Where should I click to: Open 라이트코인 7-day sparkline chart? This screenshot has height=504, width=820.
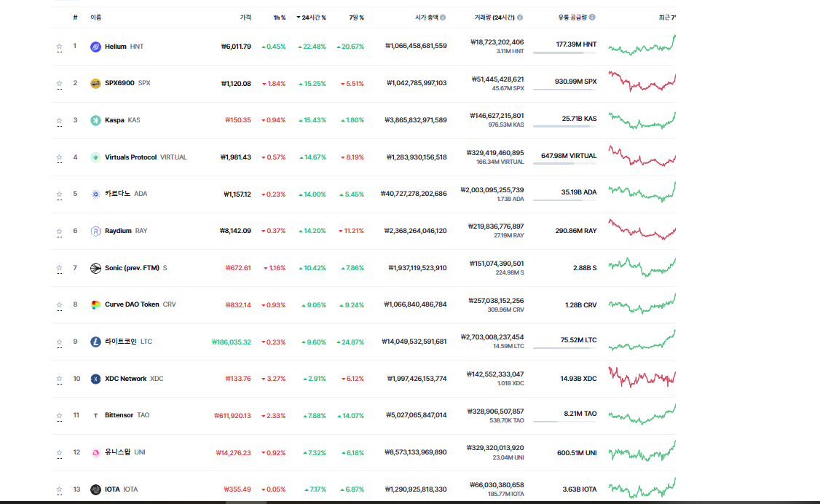[642, 340]
